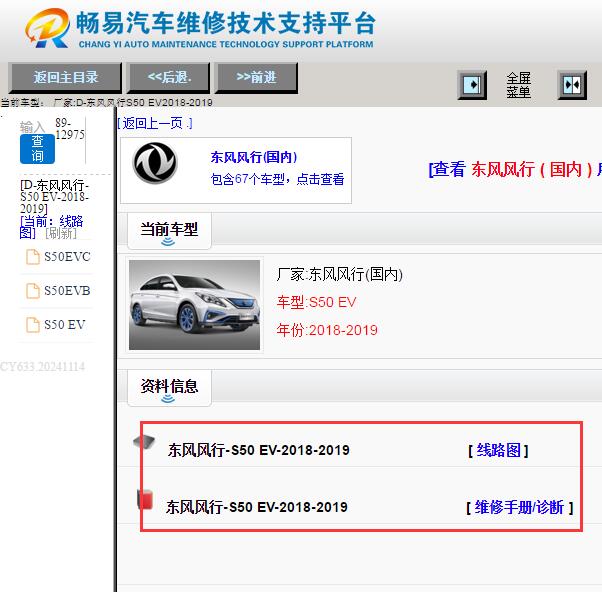Open the S50EVC tree item
602x592 pixels.
(x=67, y=256)
